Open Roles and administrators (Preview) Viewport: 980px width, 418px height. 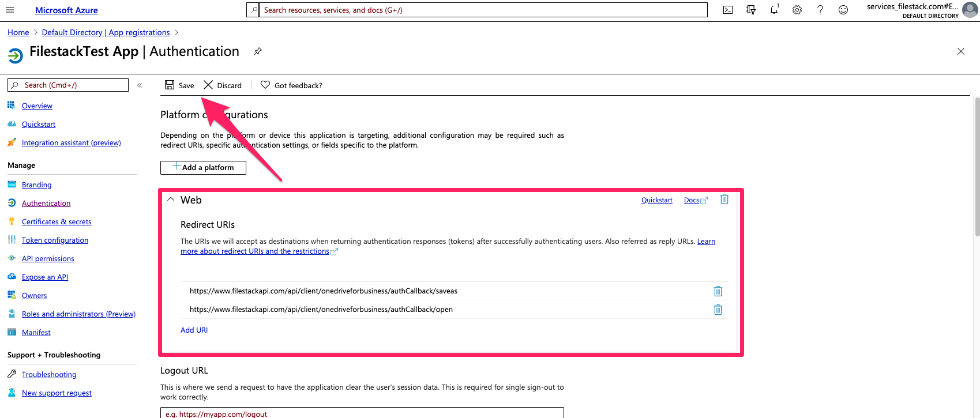coord(79,314)
